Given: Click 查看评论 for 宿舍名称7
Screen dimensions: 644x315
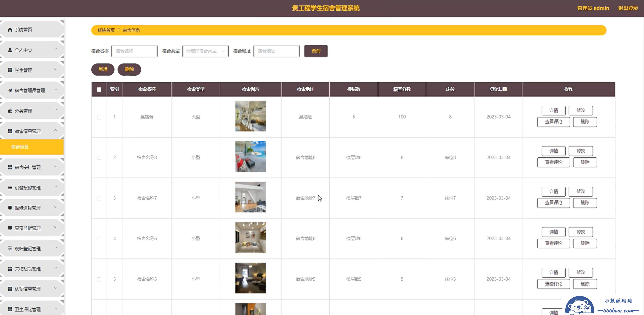Looking at the screenshot, I should (x=553, y=203).
